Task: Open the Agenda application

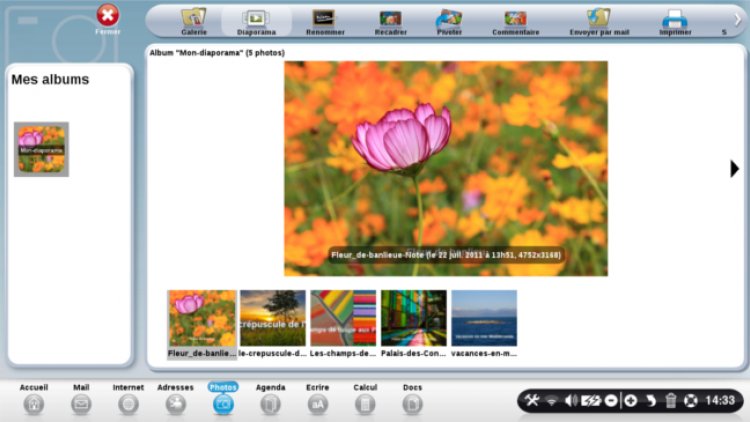Action: (270, 403)
